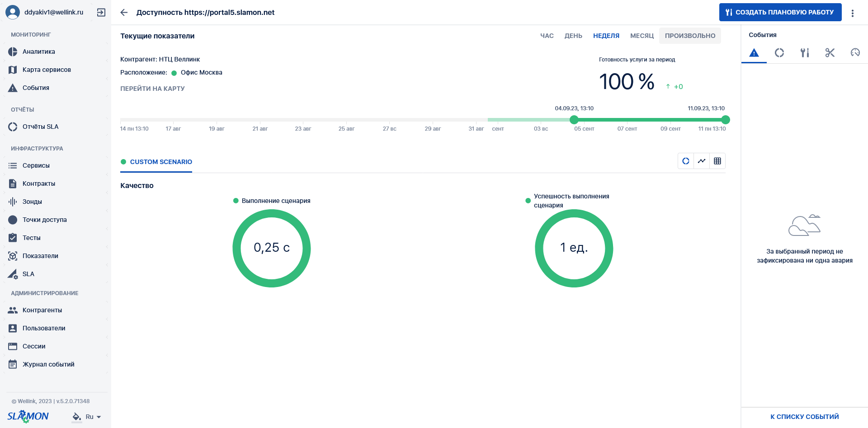868x428 pixels.
Task: Click the timeline end handle at 11.09.23
Action: (x=726, y=120)
